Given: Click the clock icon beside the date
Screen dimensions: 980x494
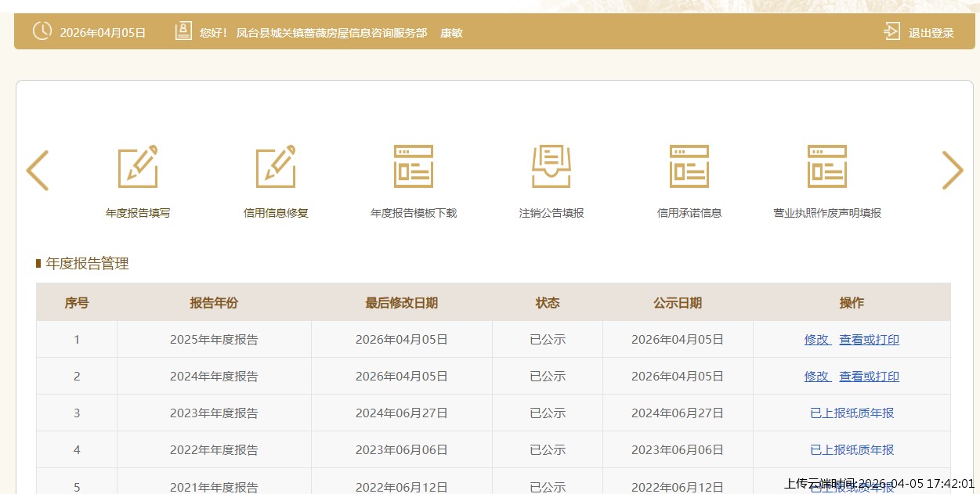Looking at the screenshot, I should coord(42,31).
